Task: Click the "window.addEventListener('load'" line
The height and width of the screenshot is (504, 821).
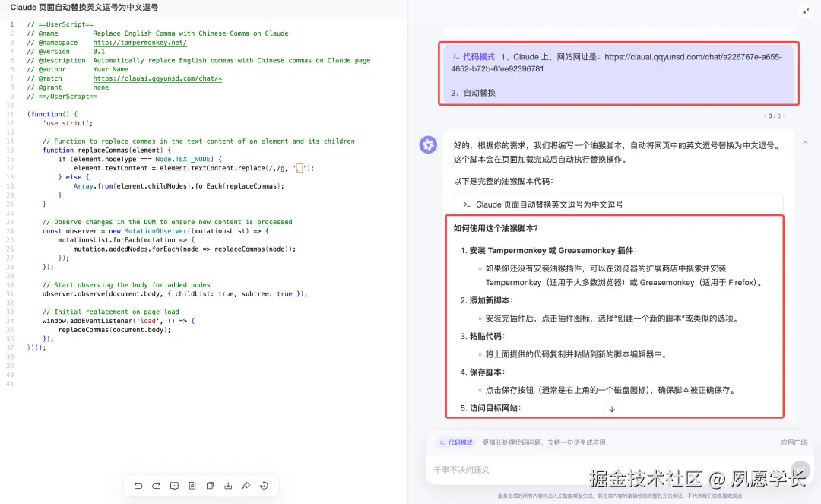Action: (x=119, y=321)
